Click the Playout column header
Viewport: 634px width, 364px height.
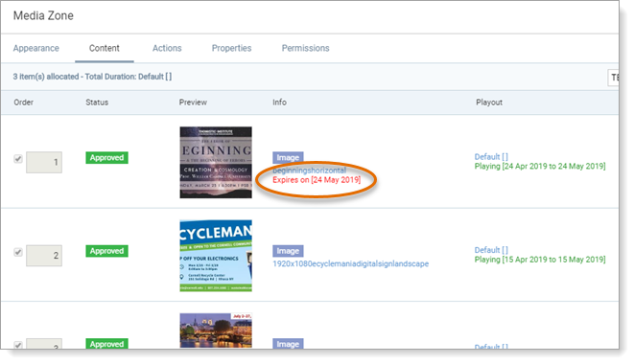pyautogui.click(x=489, y=102)
